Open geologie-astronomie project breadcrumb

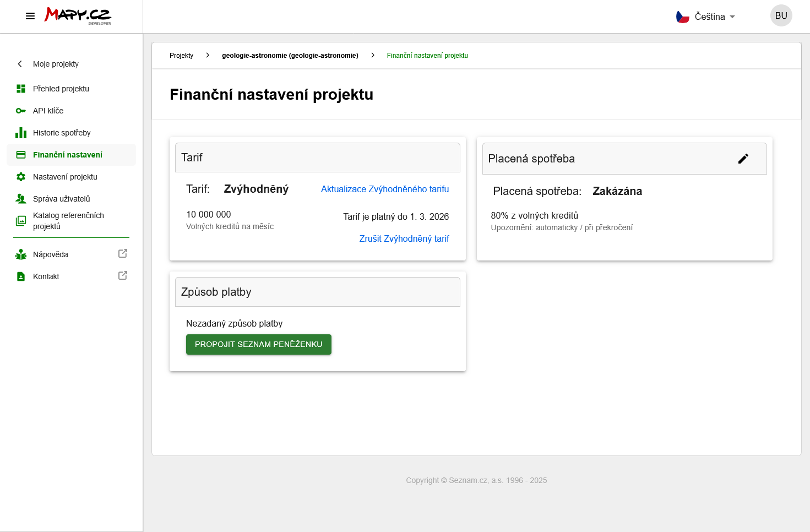(x=290, y=56)
